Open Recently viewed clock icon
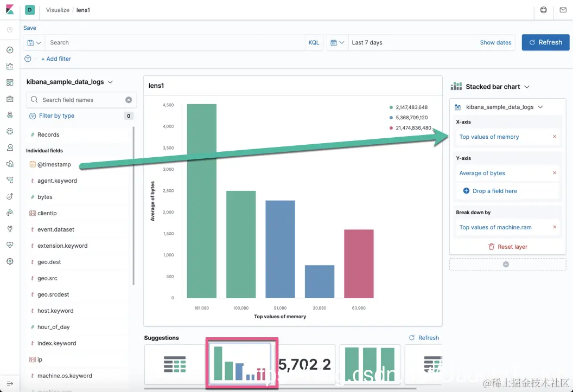This screenshot has height=392, width=573. click(x=10, y=30)
